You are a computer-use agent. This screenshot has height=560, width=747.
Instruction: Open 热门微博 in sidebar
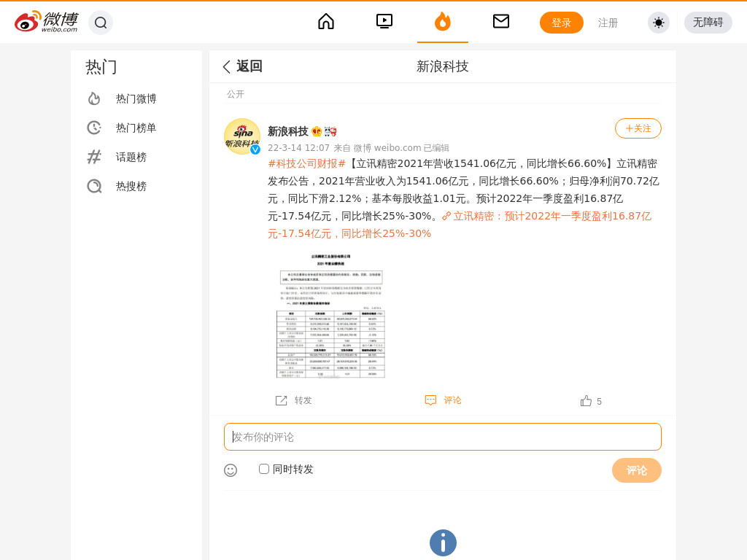(x=136, y=98)
